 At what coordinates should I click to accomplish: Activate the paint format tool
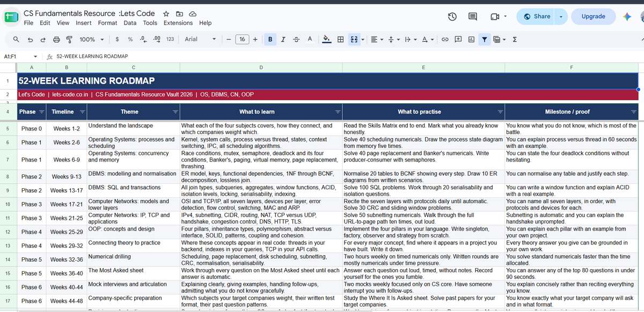click(x=69, y=39)
